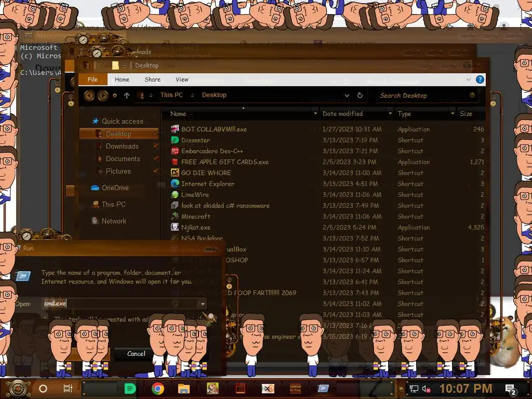Open the Type column filter dropdown arrow
Viewport: 532px width, 399px height.
pos(453,113)
